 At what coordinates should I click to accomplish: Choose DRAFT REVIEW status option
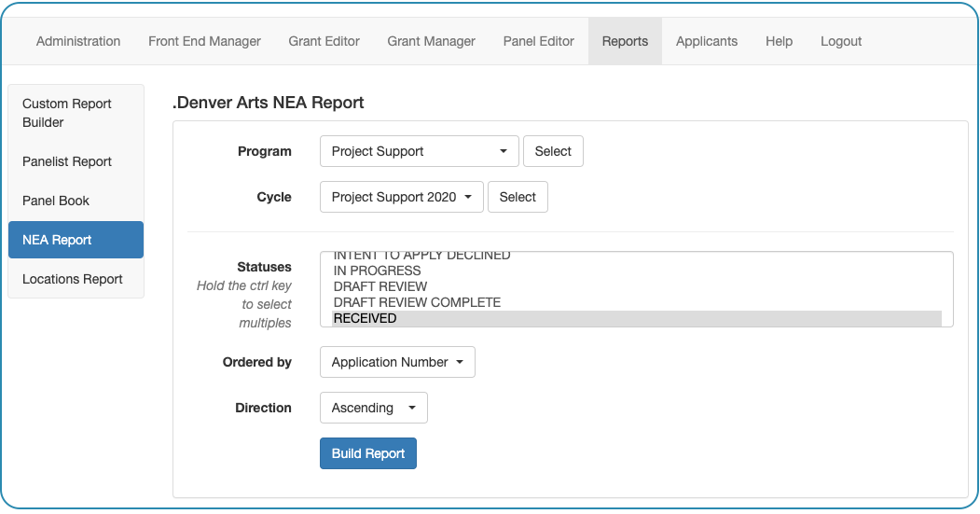636,286
